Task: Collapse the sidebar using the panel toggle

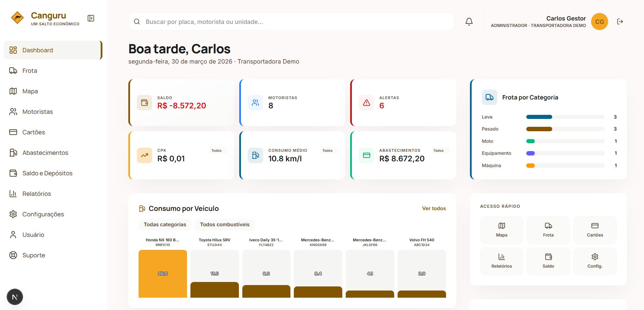Action: [91, 18]
